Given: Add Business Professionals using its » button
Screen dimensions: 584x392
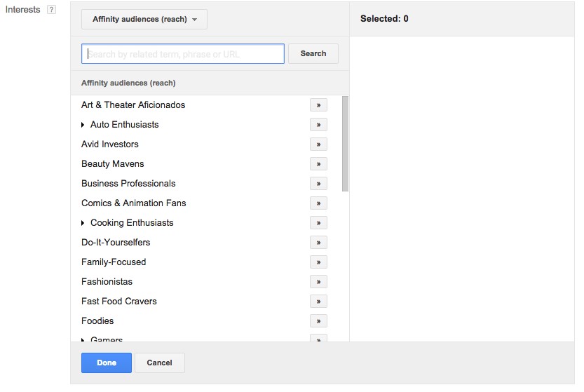Looking at the screenshot, I should coord(318,184).
